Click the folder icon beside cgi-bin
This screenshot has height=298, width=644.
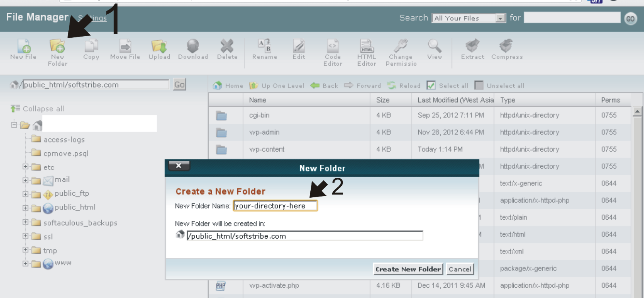[221, 116]
